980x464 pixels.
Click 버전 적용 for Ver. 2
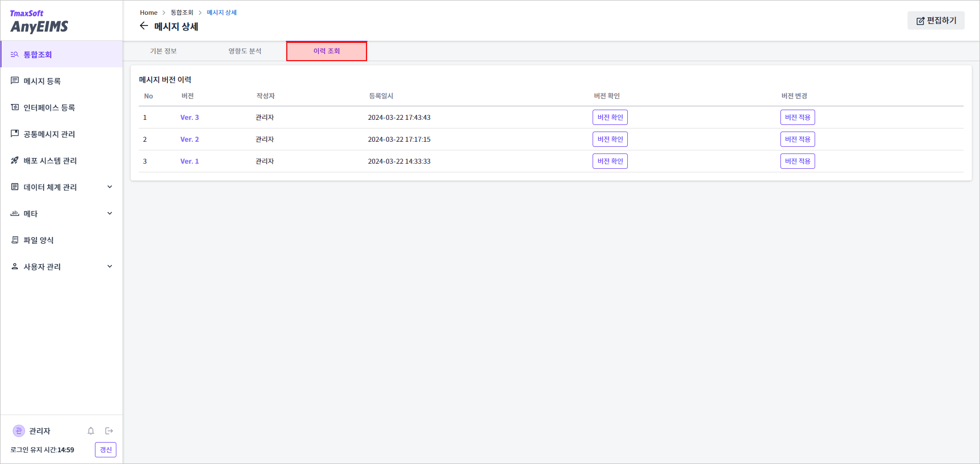tap(798, 139)
